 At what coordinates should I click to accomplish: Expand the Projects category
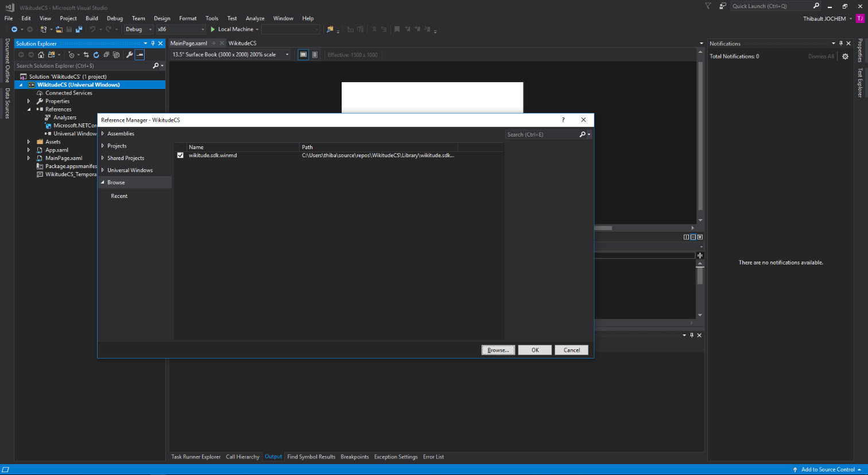(103, 146)
